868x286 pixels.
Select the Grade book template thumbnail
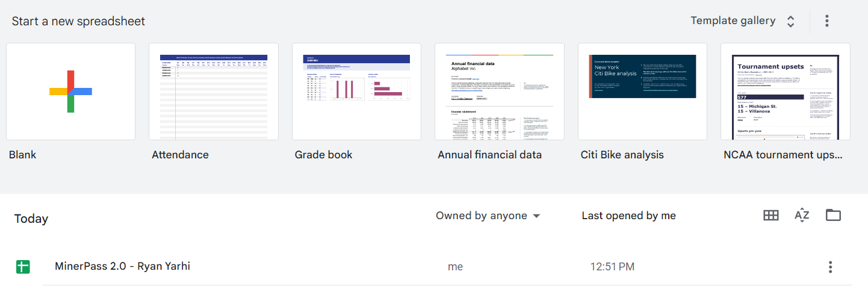point(356,92)
